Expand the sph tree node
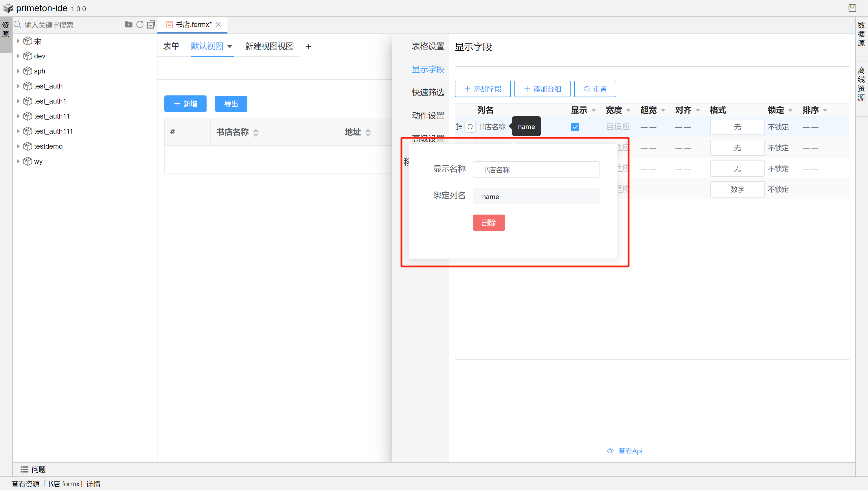The height and width of the screenshot is (491, 868). pos(18,71)
